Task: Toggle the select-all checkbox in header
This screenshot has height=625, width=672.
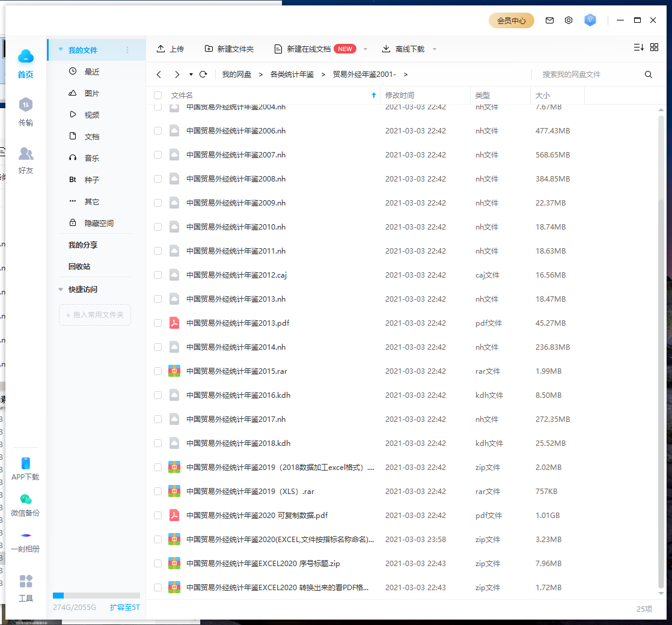Action: [x=157, y=95]
